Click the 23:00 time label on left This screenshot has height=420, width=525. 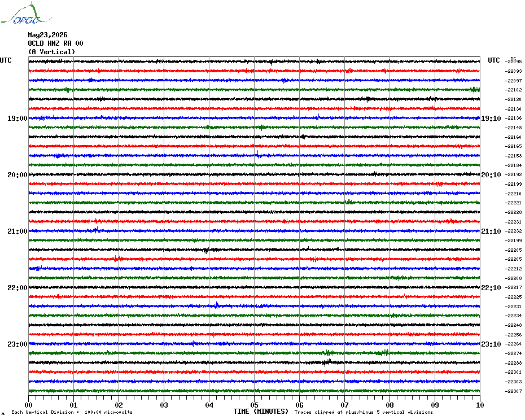(x=17, y=344)
